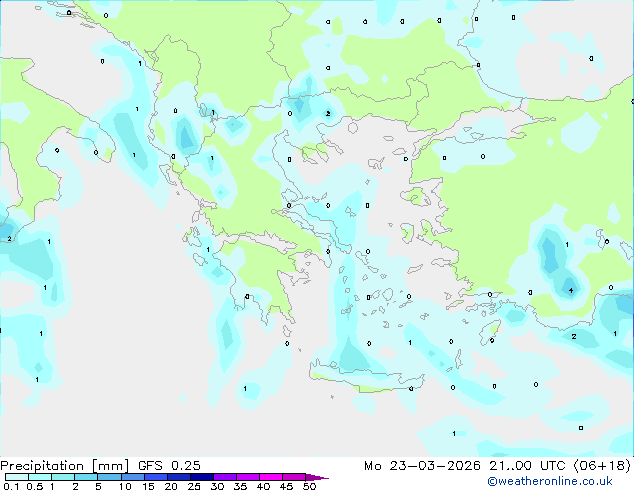Click the 5–10 mm legend color segment
The height and width of the screenshot is (490, 634).
(109, 477)
